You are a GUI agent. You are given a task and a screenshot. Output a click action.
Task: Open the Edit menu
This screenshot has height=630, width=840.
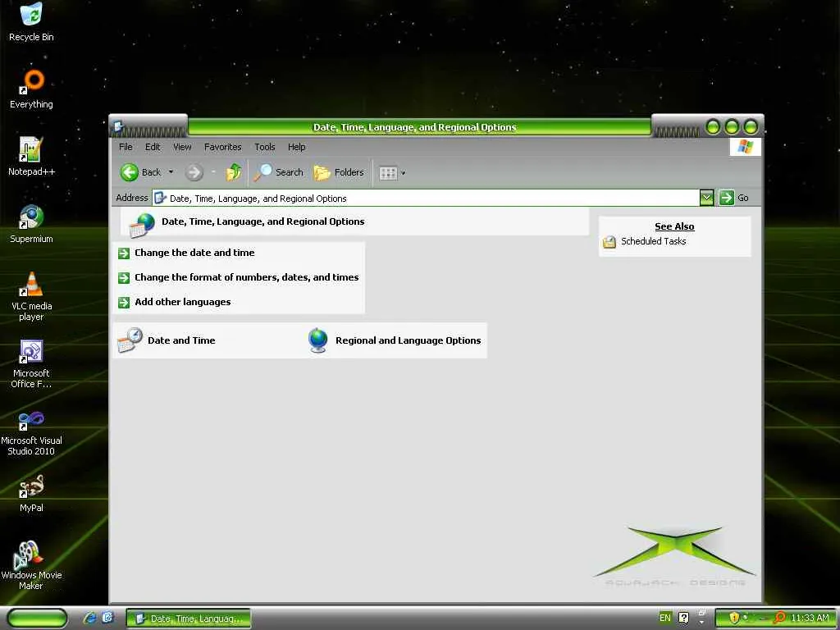point(153,147)
